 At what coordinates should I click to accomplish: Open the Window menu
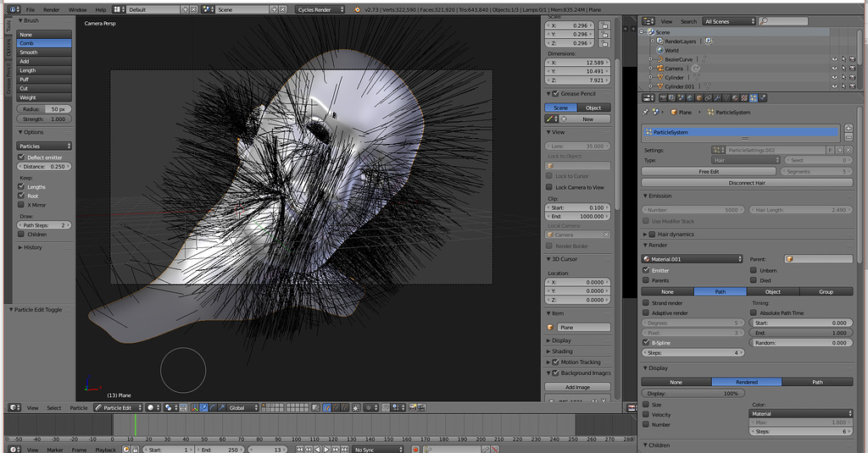pos(77,9)
